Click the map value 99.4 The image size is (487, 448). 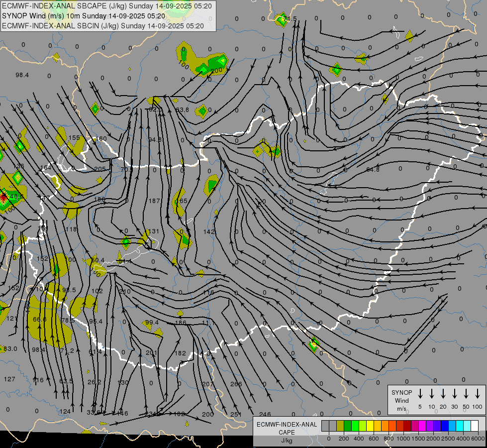(152, 322)
